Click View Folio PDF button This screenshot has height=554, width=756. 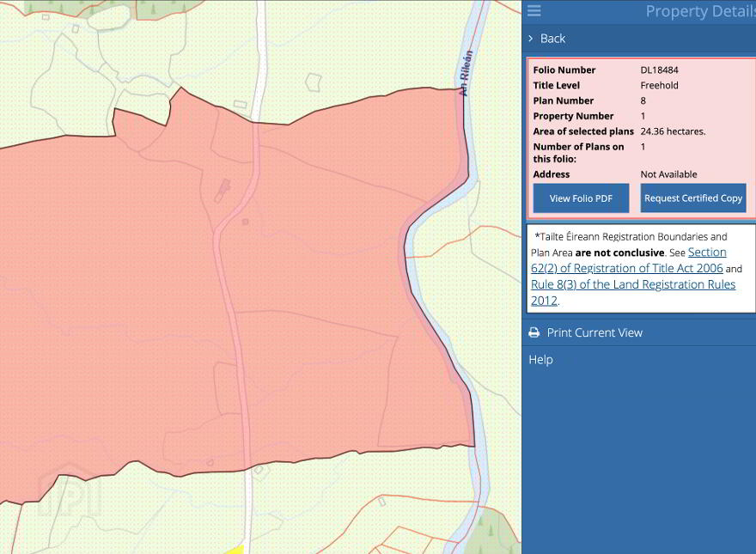tap(581, 198)
